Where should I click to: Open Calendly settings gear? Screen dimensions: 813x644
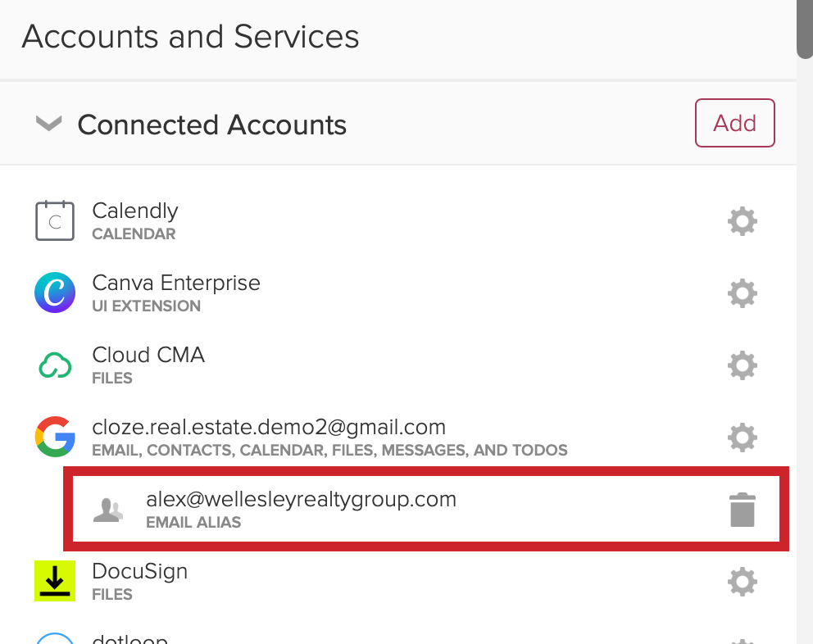[x=742, y=221]
